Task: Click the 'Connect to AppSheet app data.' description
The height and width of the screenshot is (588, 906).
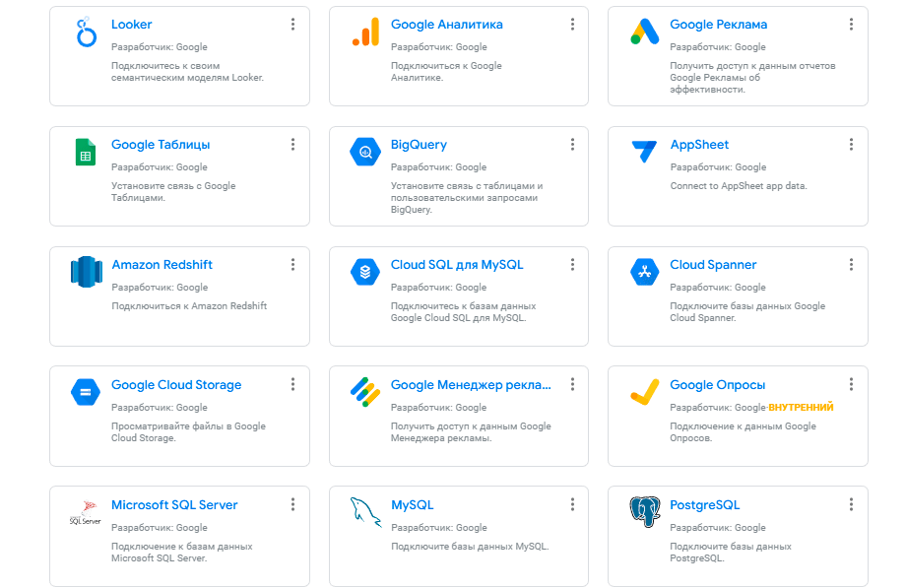Action: [739, 185]
